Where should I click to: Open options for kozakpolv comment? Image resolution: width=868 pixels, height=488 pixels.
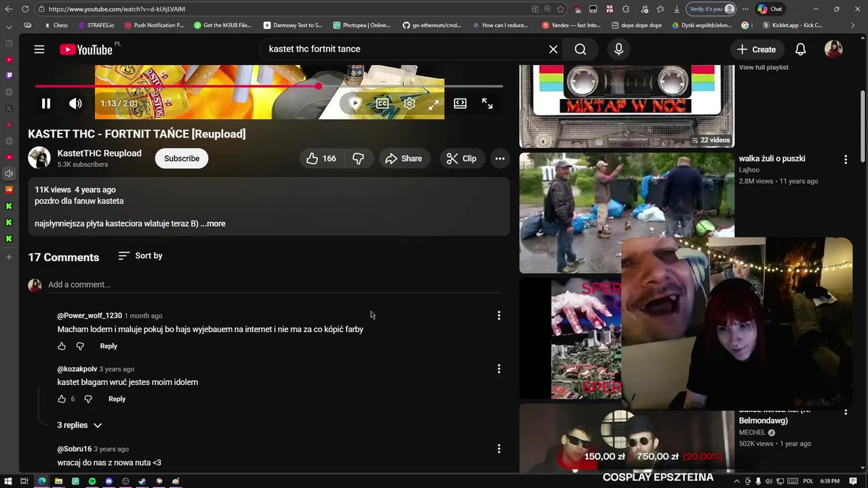tap(499, 369)
